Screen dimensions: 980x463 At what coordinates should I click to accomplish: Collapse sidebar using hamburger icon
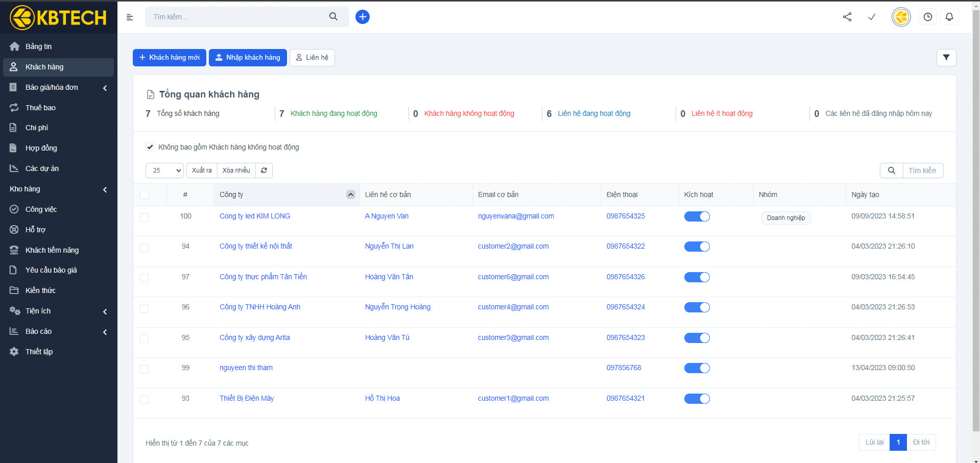(130, 17)
